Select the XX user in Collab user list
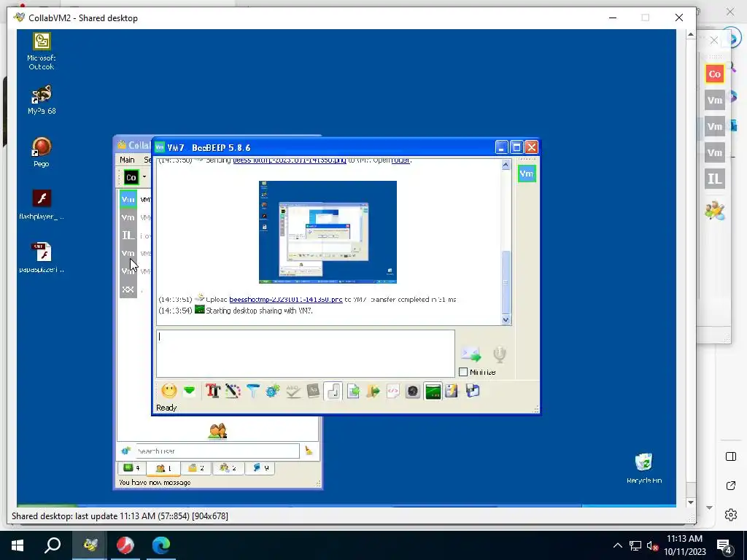 tap(128, 289)
